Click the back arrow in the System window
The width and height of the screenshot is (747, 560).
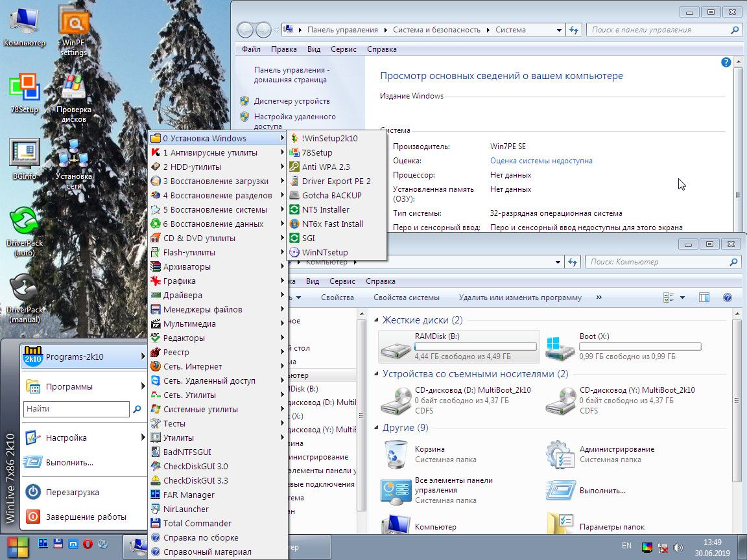click(244, 29)
